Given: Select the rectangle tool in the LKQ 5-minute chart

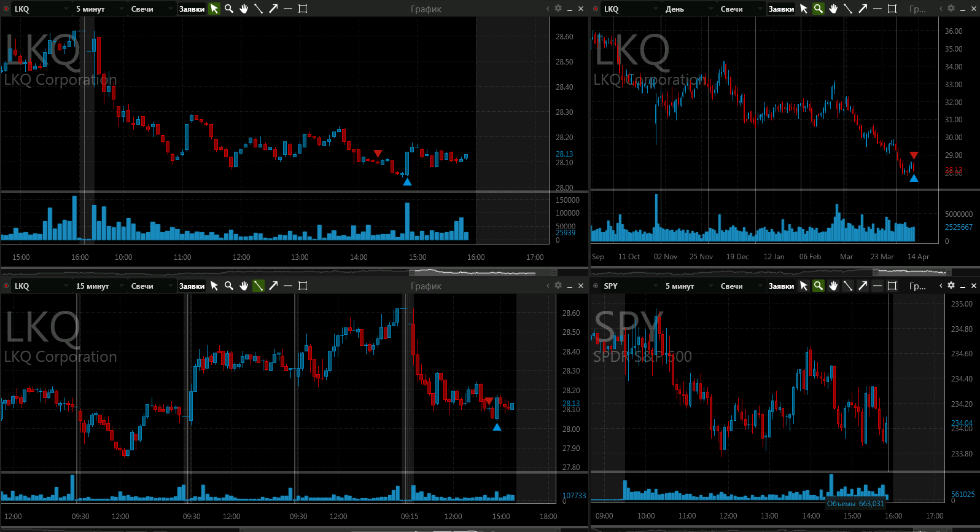Looking at the screenshot, I should (x=303, y=9).
